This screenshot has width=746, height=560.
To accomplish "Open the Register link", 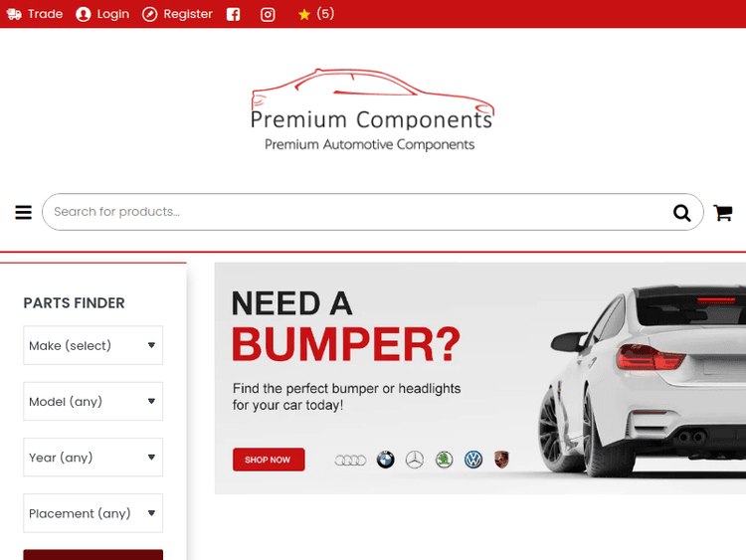I will [188, 14].
